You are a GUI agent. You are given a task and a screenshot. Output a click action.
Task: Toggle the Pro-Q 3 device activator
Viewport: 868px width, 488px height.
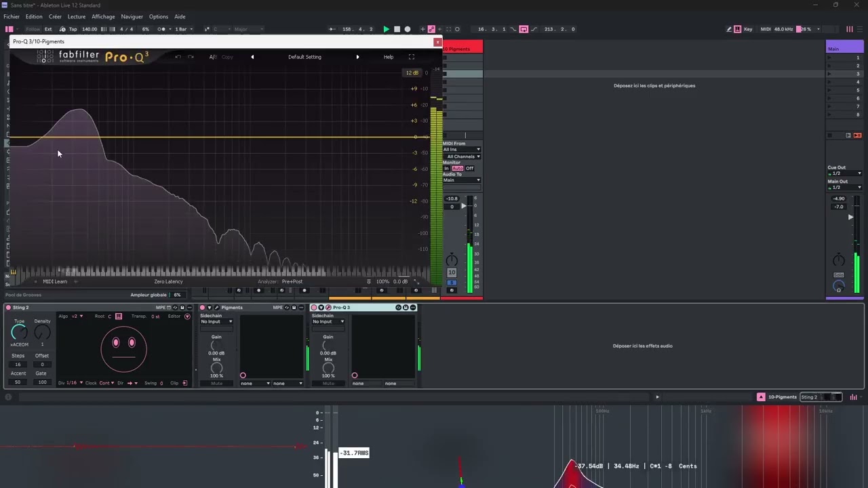(x=314, y=308)
